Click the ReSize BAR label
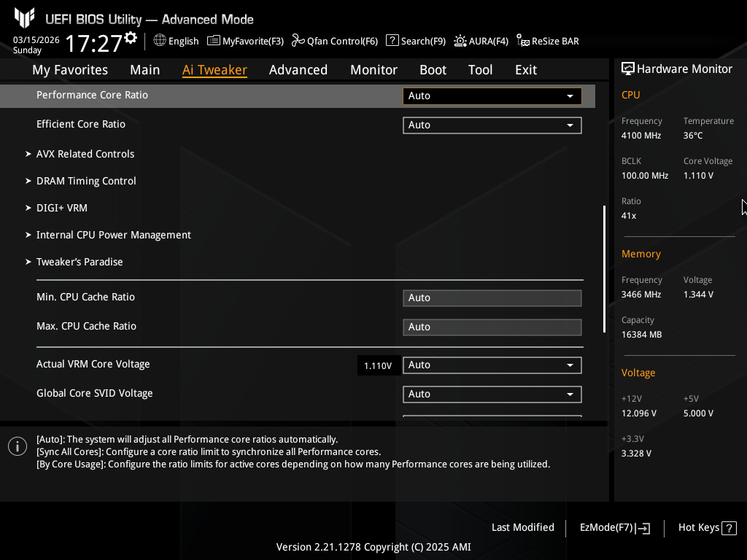This screenshot has width=747, height=560. coord(555,42)
